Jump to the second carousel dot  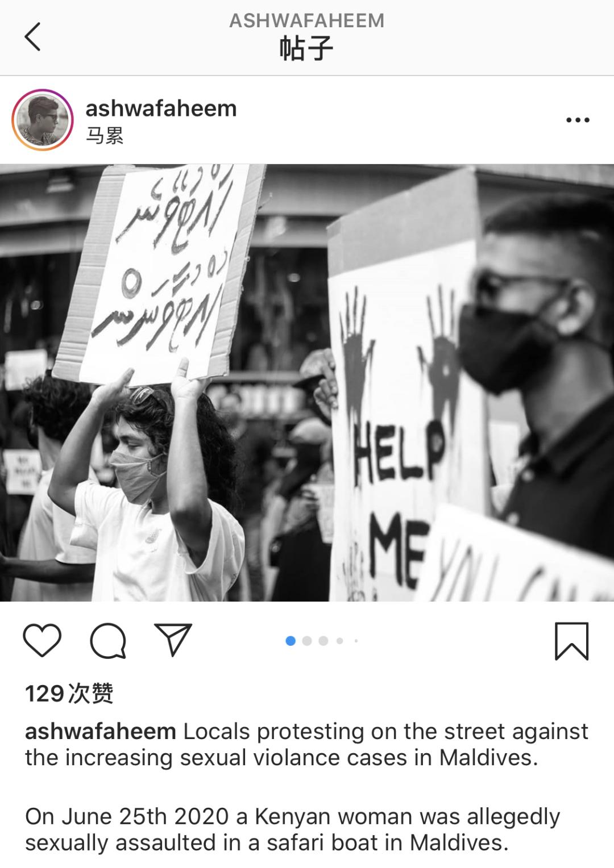[307, 641]
